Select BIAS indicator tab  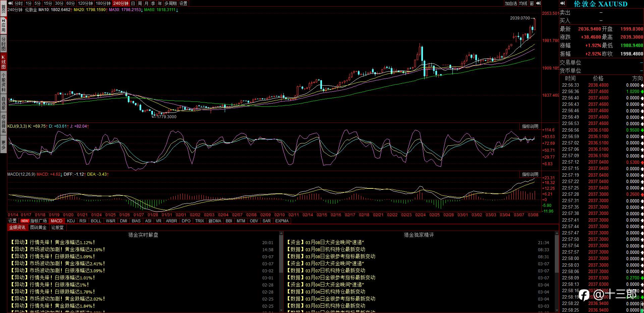[x=136, y=221]
